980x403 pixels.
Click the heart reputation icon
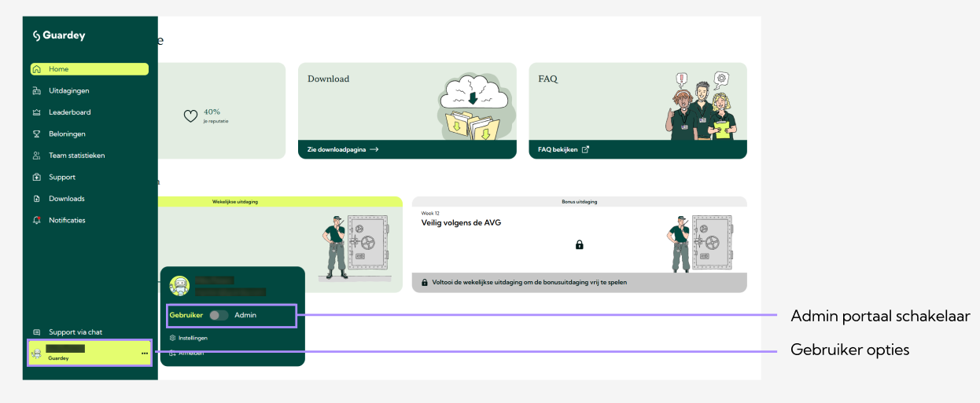click(190, 115)
